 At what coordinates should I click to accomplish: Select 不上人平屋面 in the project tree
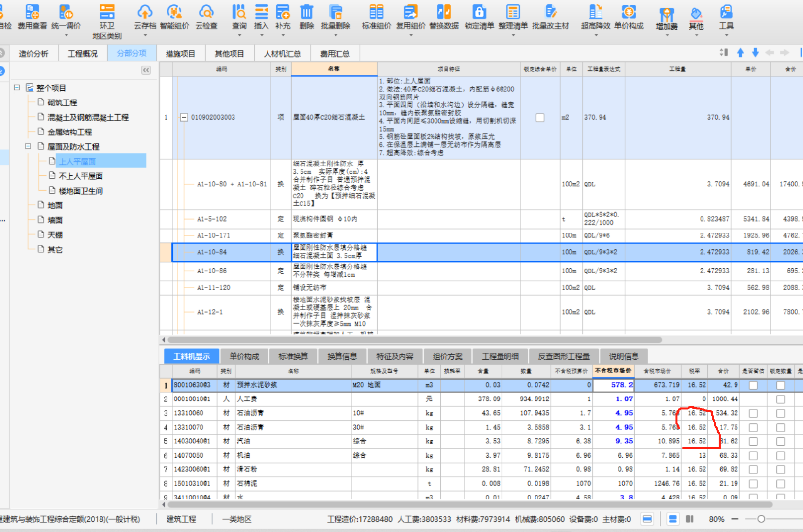pyautogui.click(x=81, y=176)
